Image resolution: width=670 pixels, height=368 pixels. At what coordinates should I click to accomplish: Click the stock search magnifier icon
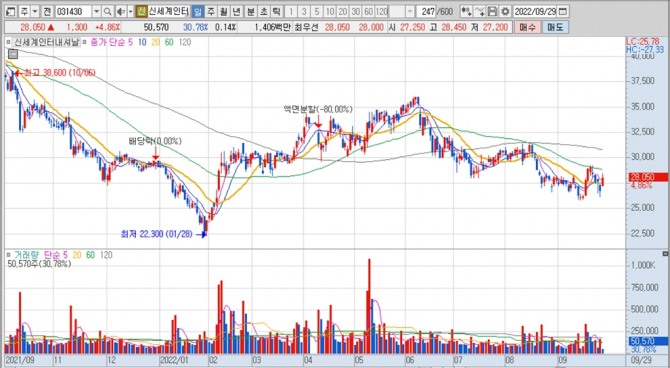coord(108,12)
